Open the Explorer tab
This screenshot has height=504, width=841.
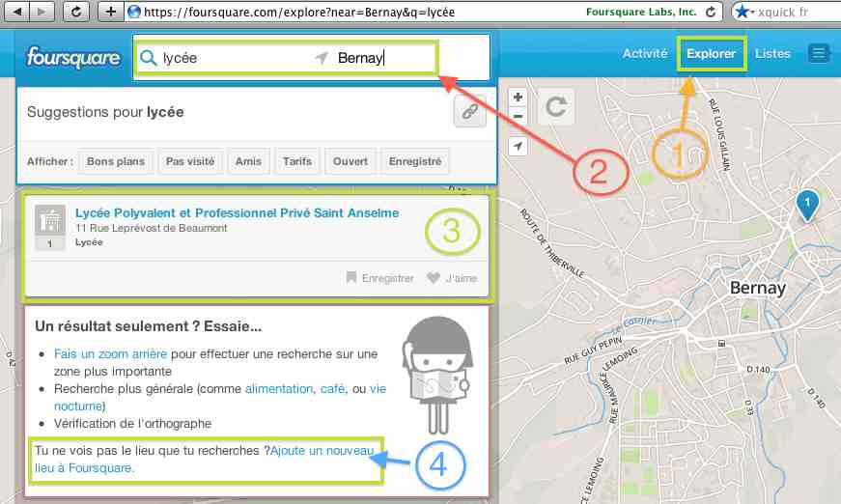[x=711, y=54]
